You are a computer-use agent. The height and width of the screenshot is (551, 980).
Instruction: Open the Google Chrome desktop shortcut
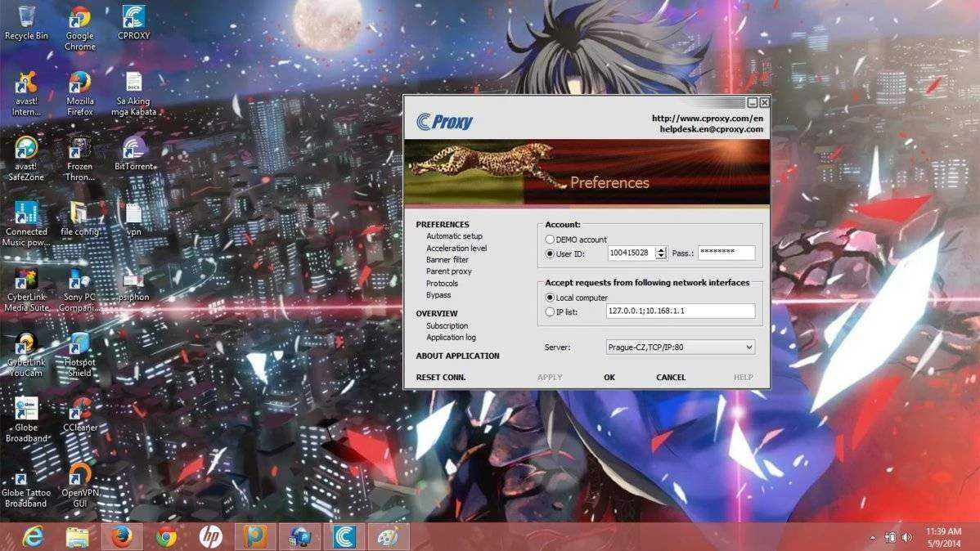coord(80,28)
